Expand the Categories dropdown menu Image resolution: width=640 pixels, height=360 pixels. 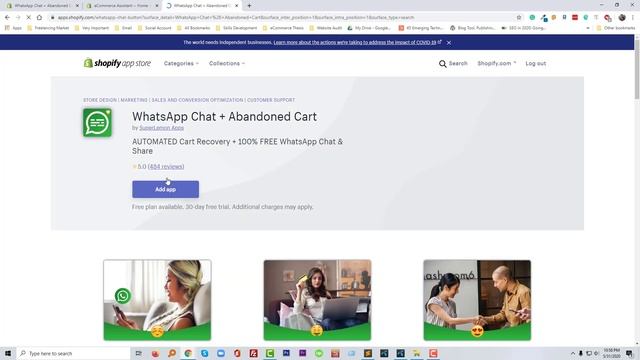[x=181, y=64]
